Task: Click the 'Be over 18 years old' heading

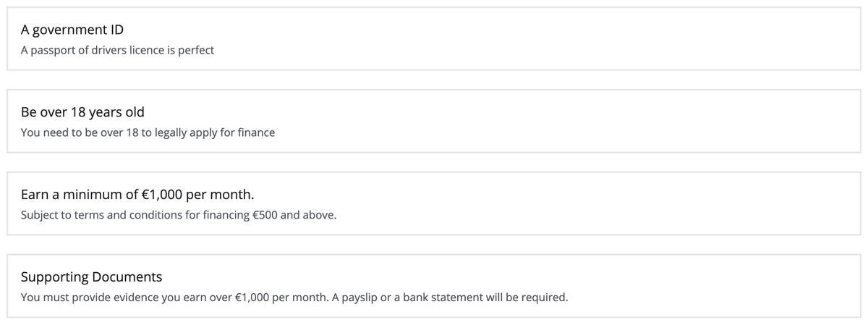Action: pos(82,112)
